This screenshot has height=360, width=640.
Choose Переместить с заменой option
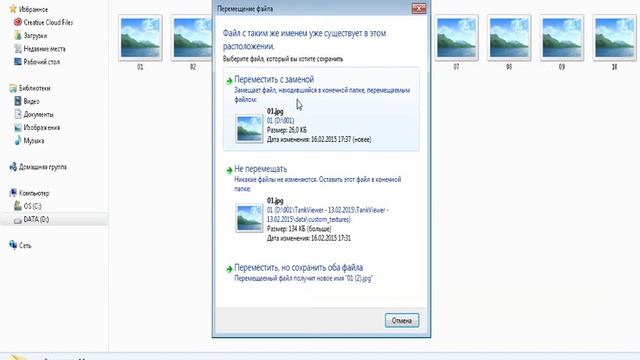pos(321,109)
